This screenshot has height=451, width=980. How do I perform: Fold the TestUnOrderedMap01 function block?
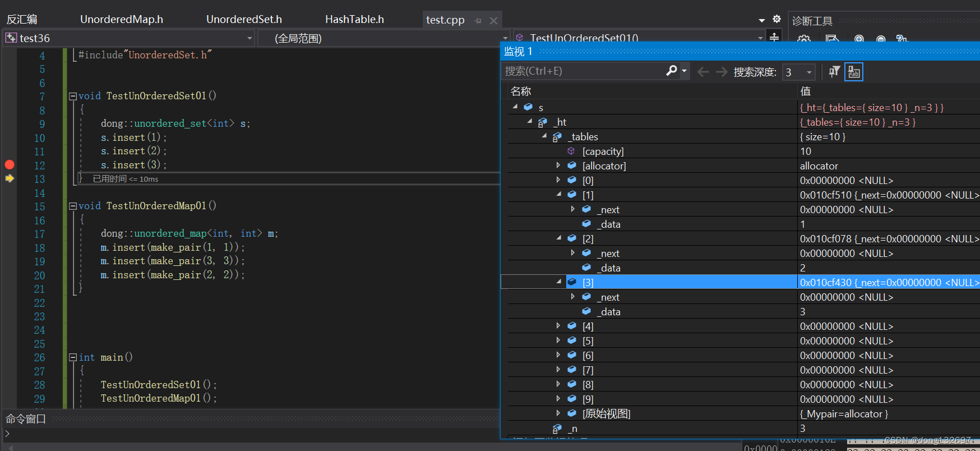72,206
